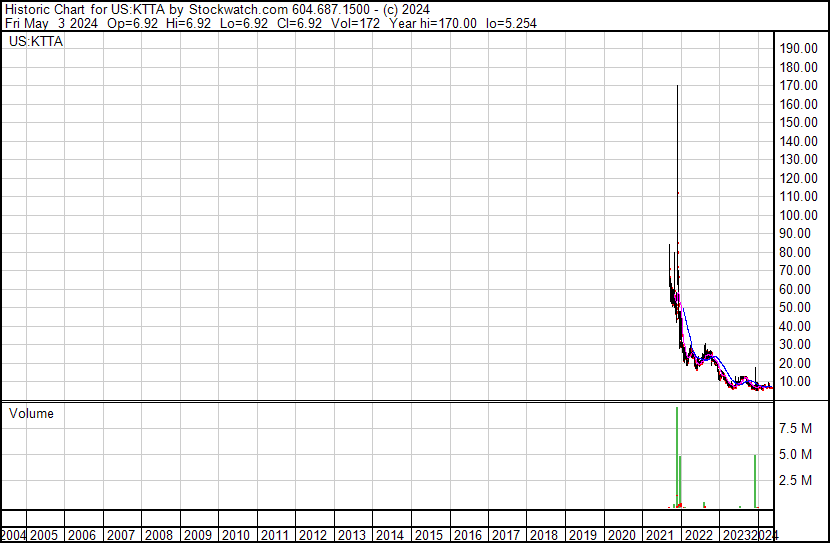Click the 7.5 M volume axis label
830x543 pixels.
795,428
